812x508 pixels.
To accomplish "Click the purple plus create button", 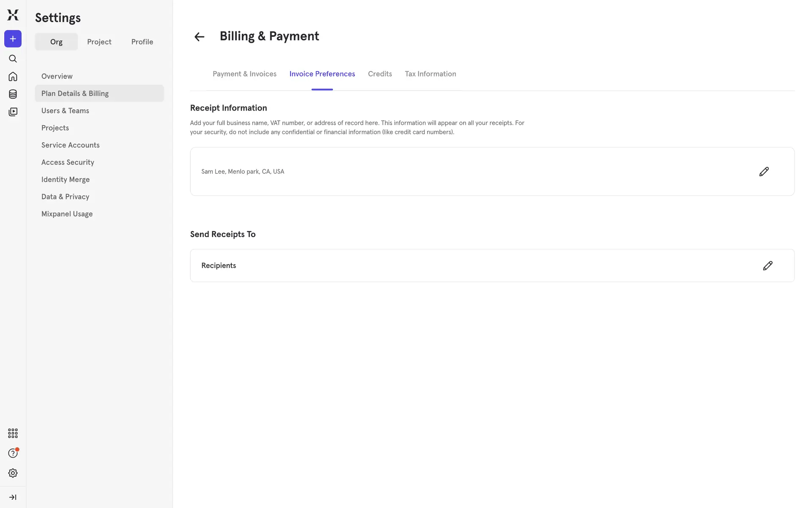I will coord(13,39).
